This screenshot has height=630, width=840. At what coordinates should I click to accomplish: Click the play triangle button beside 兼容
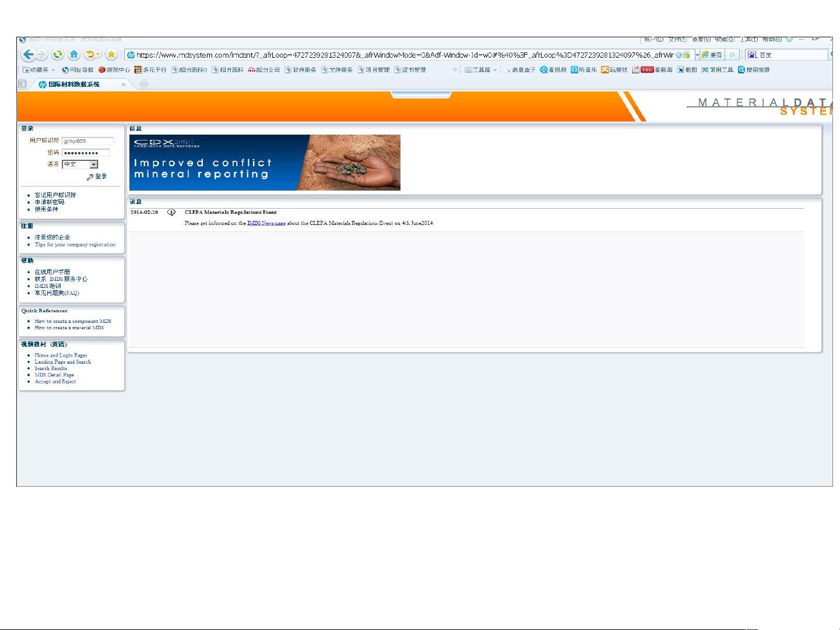(733, 55)
